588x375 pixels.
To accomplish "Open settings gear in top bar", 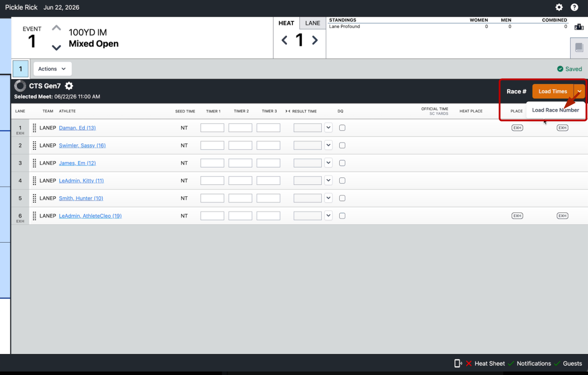I will pyautogui.click(x=559, y=7).
